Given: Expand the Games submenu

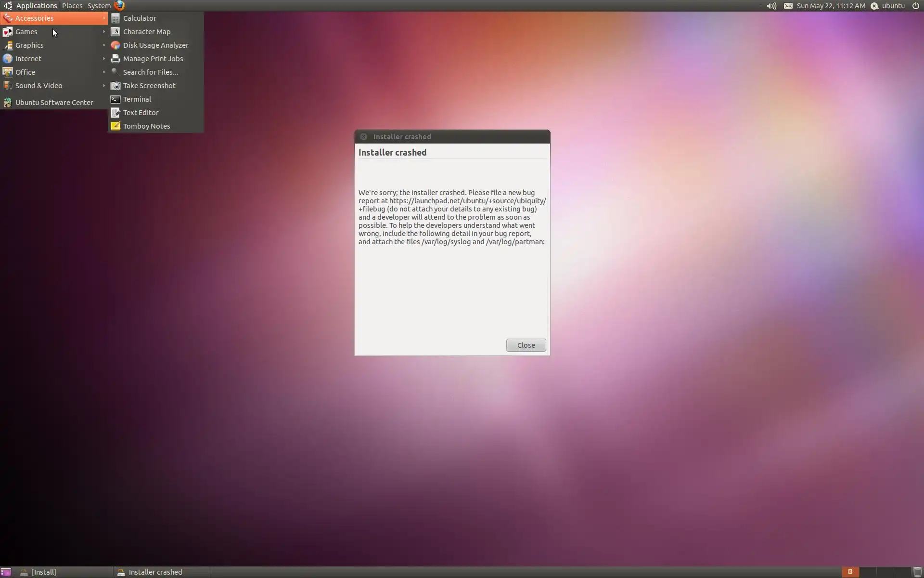Looking at the screenshot, I should pyautogui.click(x=26, y=32).
